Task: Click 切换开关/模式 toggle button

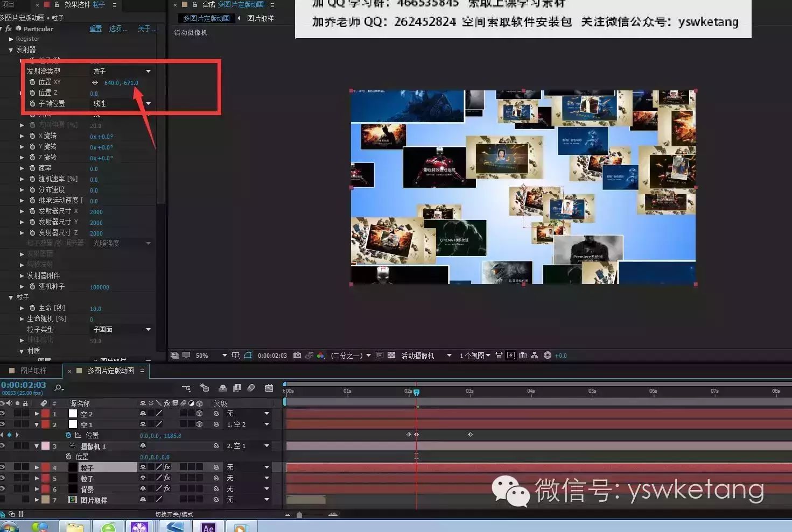Action: (174, 514)
